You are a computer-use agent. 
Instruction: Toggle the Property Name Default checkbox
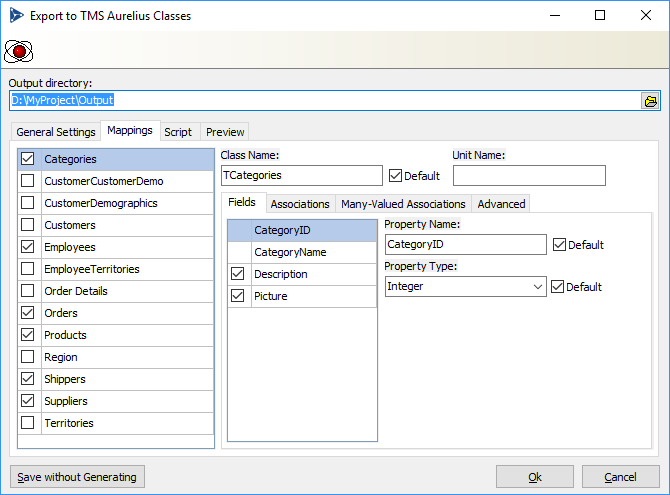pyautogui.click(x=559, y=245)
